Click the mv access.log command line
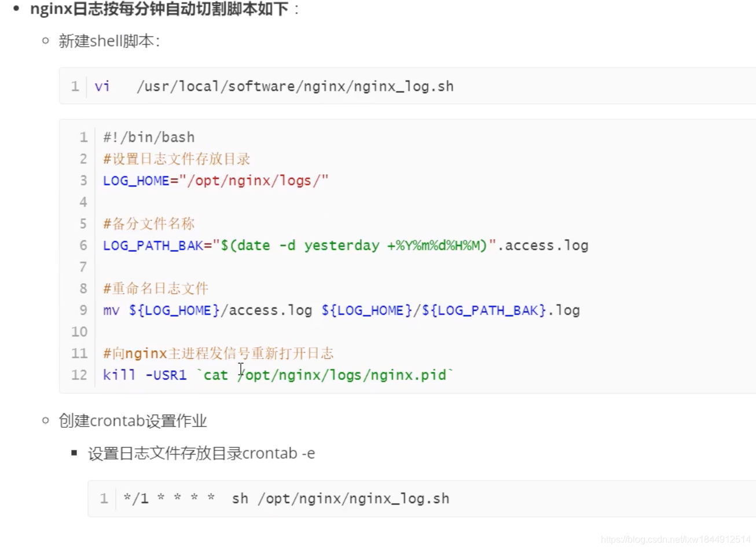The height and width of the screenshot is (550, 756). coord(342,310)
